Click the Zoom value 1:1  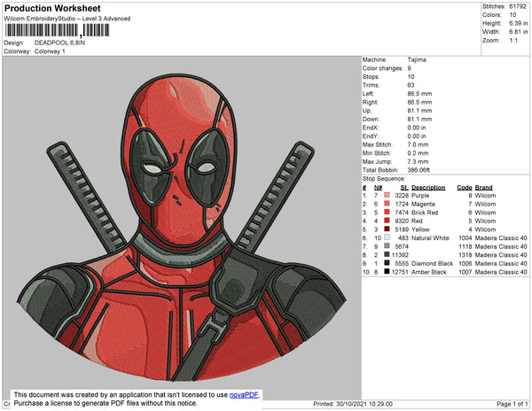click(513, 41)
